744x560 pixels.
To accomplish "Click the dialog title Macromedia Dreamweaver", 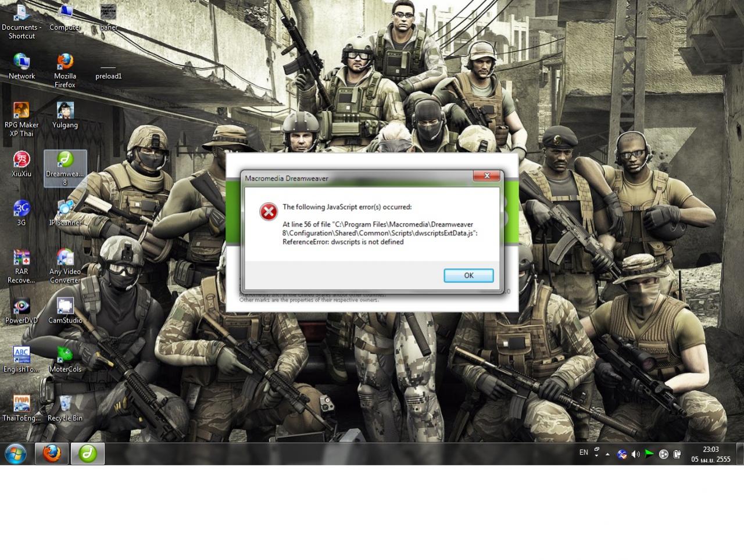I will click(x=287, y=178).
